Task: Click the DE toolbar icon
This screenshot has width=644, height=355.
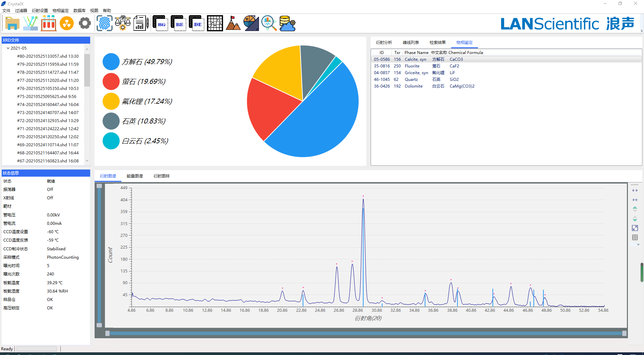Action: point(197,23)
